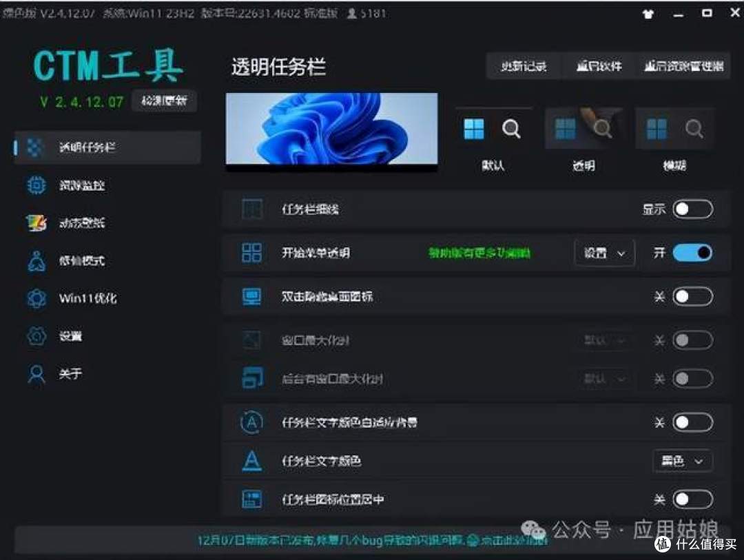Open the 修仙模式 menu item
The height and width of the screenshot is (560, 744).
107,260
